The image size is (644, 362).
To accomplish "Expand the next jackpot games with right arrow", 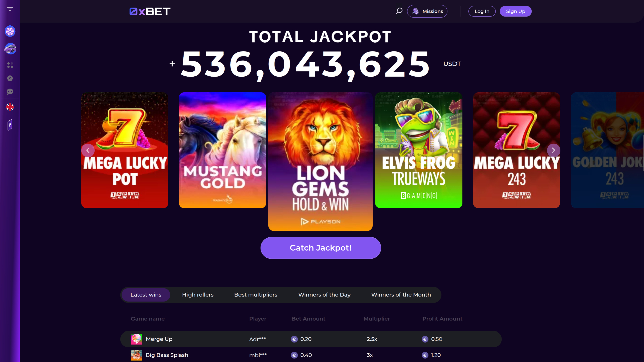I will 554,150.
